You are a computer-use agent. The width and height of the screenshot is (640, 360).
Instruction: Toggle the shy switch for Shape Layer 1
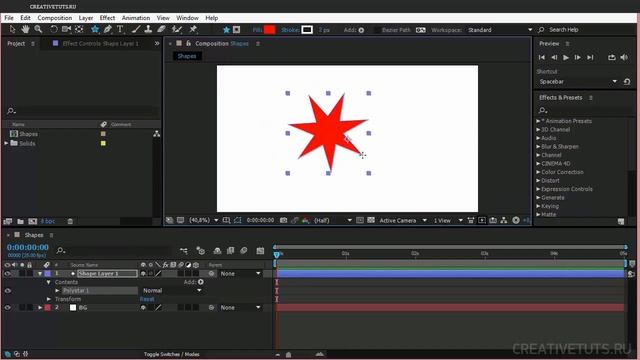click(143, 273)
